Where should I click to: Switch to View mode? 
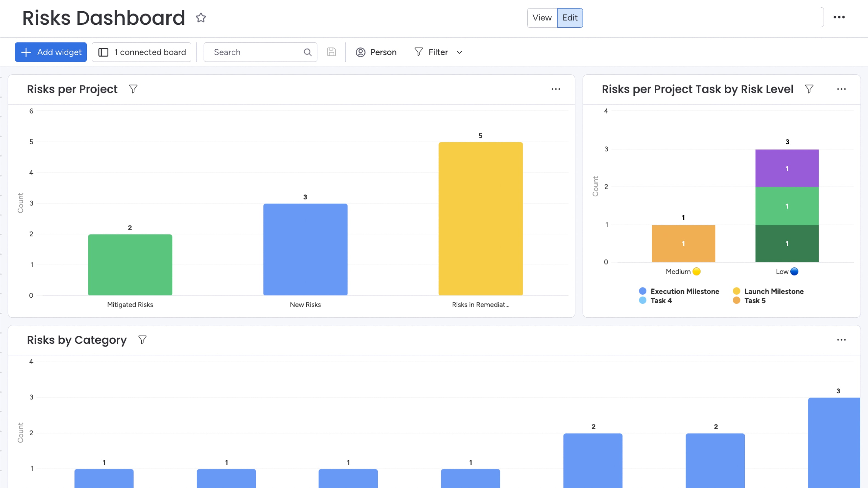pos(542,18)
